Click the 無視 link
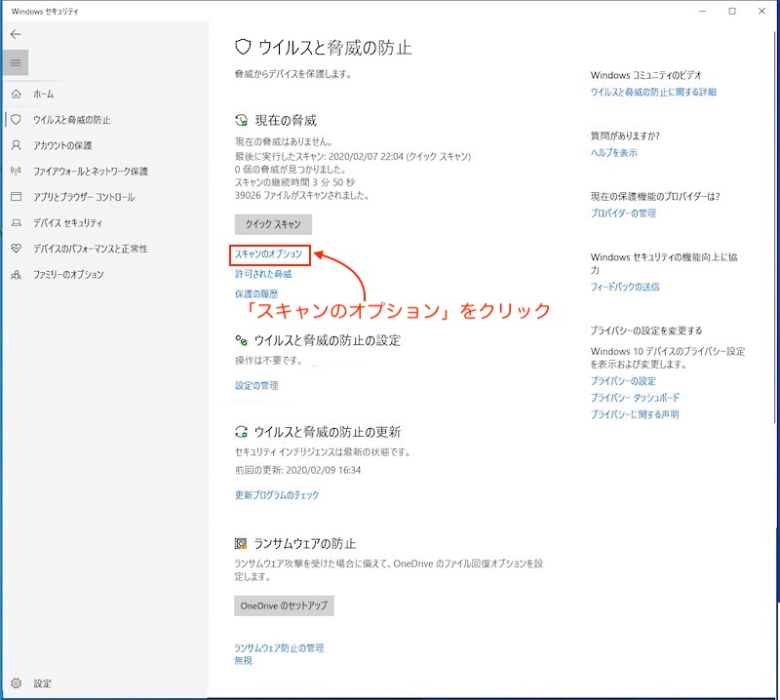 (243, 660)
